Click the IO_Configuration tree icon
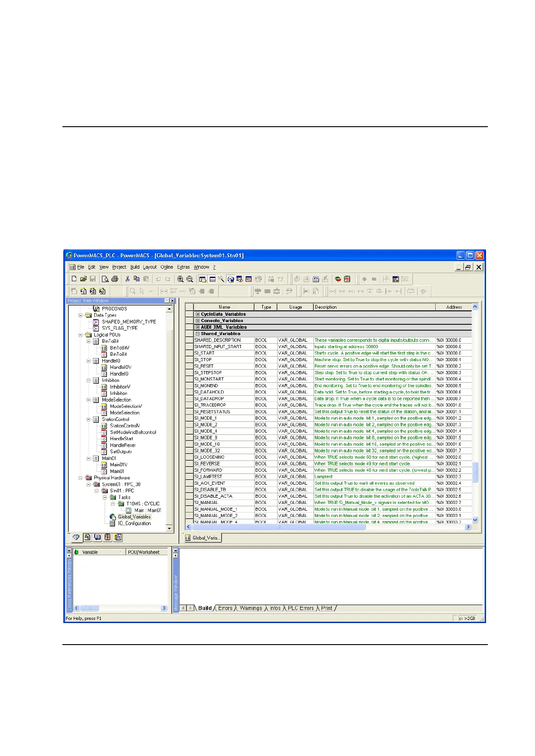 (113, 523)
